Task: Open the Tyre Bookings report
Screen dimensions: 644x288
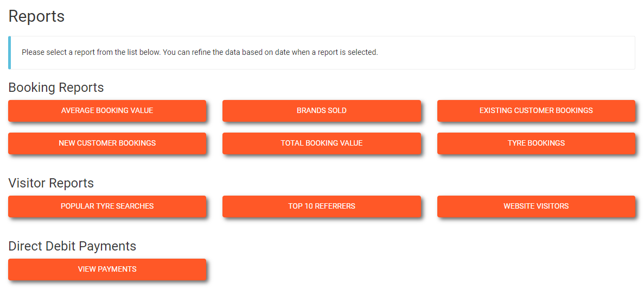Action: (536, 143)
